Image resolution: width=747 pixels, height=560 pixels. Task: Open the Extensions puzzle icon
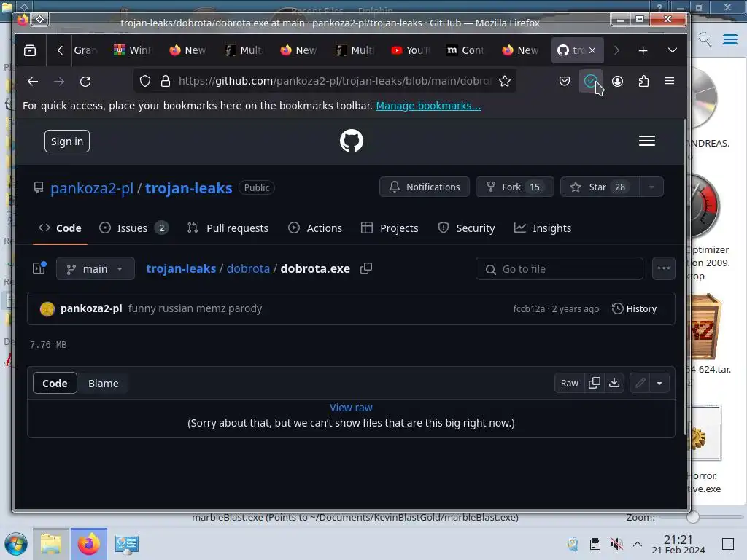point(643,82)
